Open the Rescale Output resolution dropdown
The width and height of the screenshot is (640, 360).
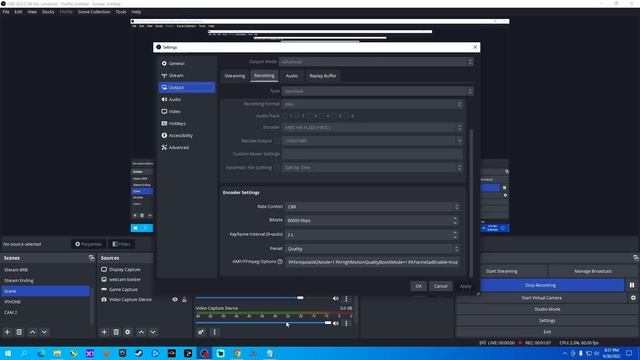click(373, 141)
